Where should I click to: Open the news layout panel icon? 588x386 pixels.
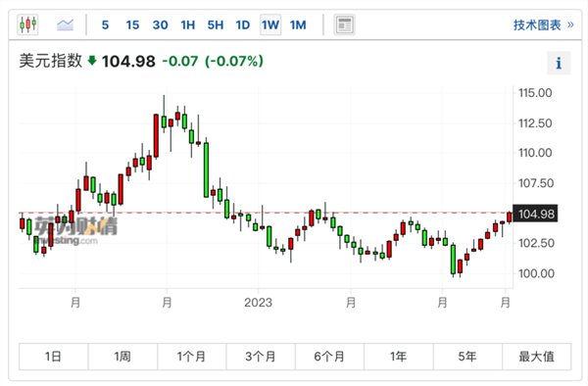pyautogui.click(x=344, y=24)
